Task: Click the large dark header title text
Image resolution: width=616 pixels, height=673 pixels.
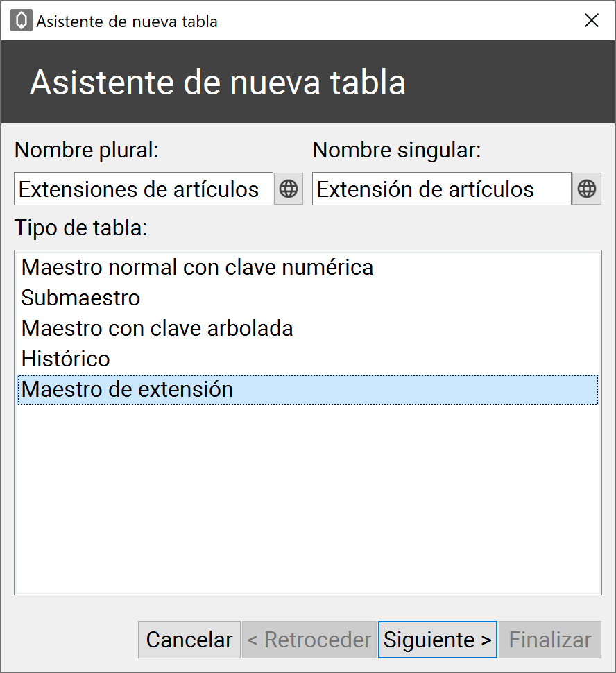Action: pos(218,83)
